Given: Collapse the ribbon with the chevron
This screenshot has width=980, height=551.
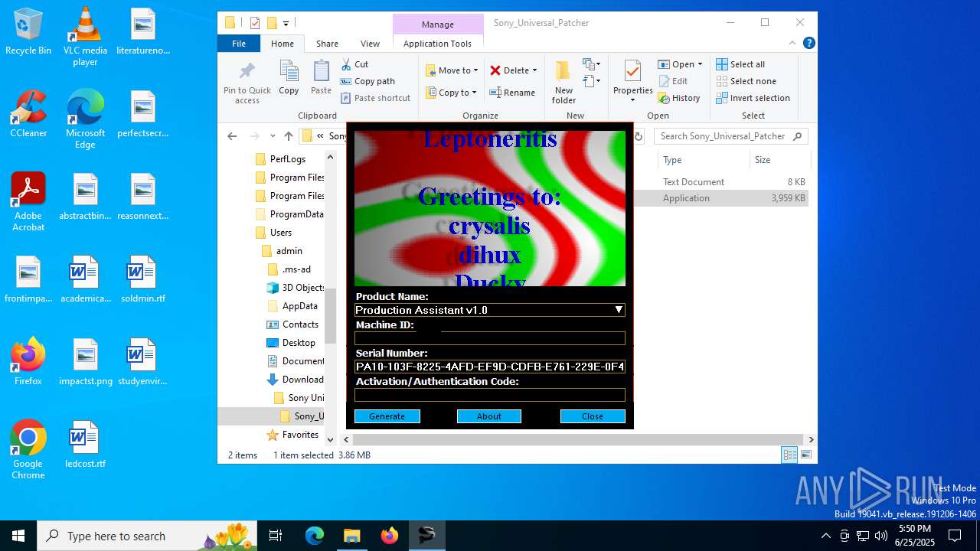Looking at the screenshot, I should point(793,44).
